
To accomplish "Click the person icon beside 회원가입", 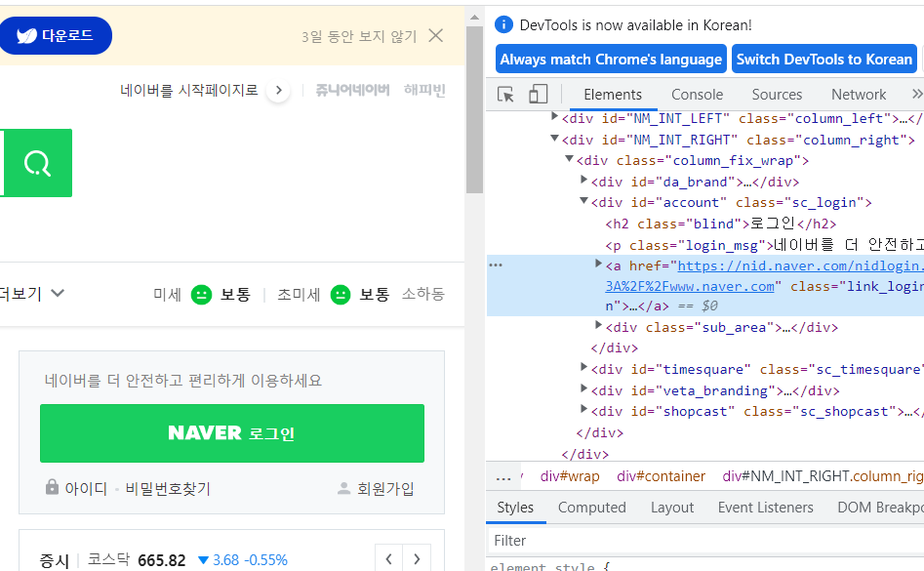I will [344, 488].
